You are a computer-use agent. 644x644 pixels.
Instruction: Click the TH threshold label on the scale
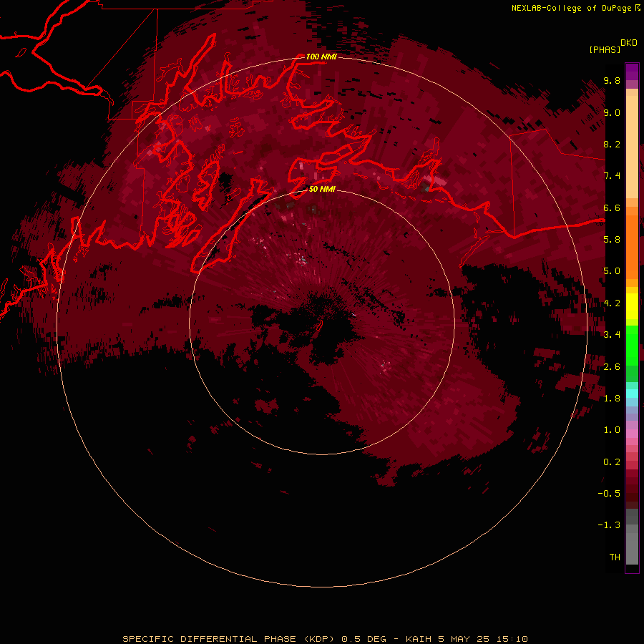click(615, 557)
